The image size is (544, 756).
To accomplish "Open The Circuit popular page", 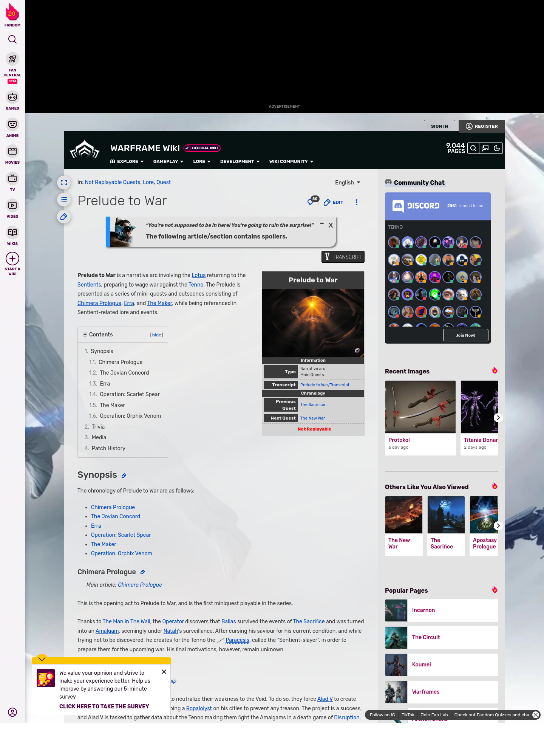I will pos(442,638).
